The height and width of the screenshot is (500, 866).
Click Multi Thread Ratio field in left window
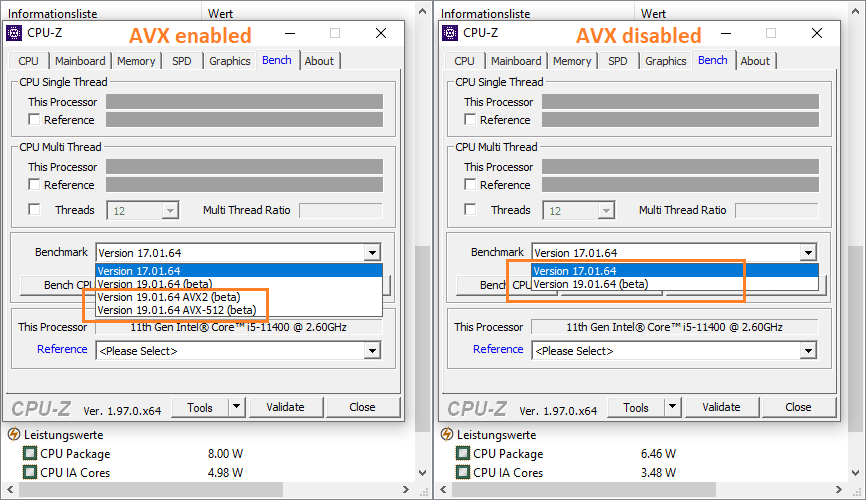click(x=341, y=210)
